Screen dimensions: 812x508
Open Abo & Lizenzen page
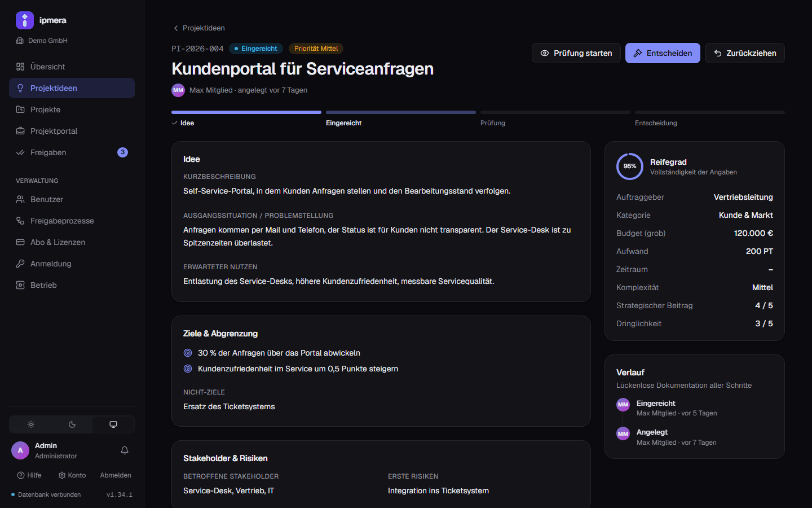tap(72, 242)
